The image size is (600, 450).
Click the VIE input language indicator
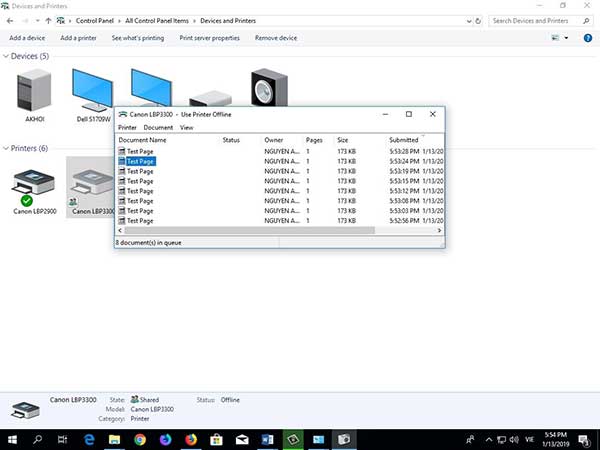click(530, 440)
